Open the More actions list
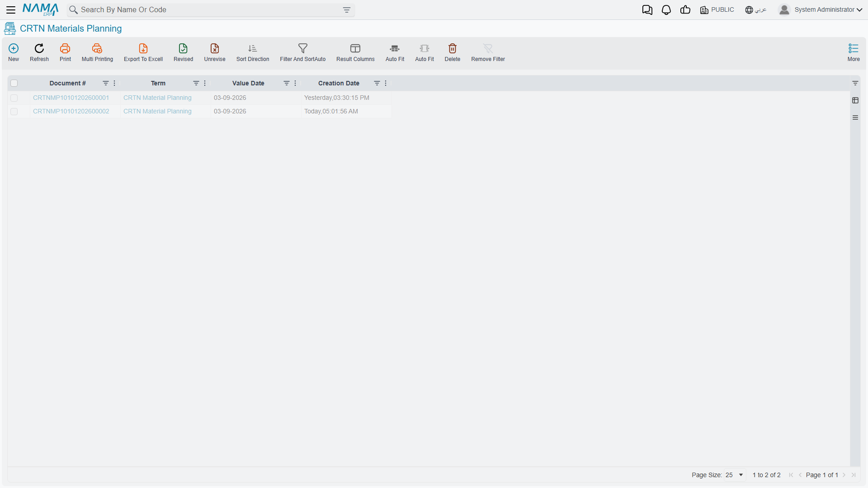 pos(854,52)
